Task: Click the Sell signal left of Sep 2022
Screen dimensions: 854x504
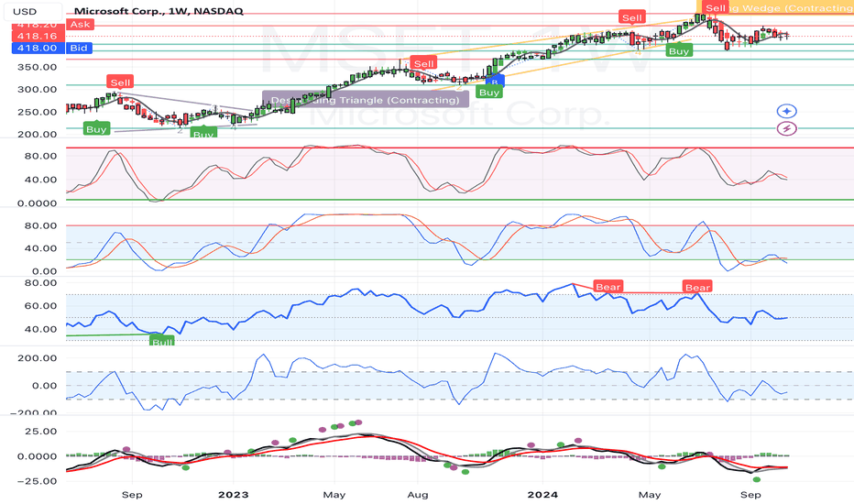Action: (120, 82)
